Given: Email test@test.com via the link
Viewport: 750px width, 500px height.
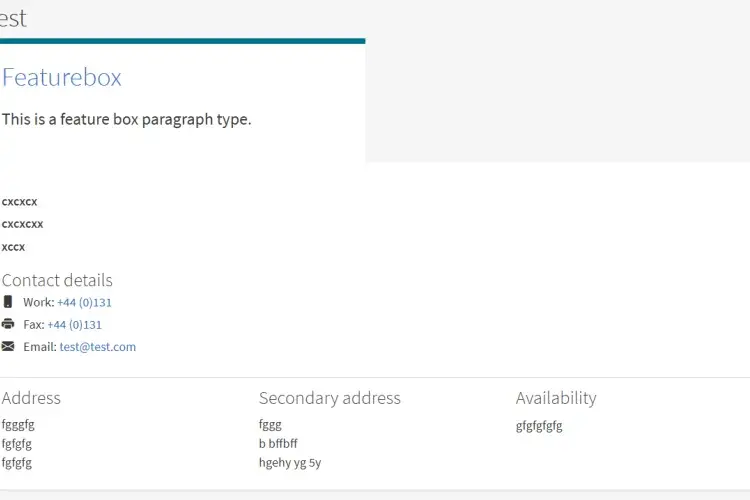Looking at the screenshot, I should click(x=97, y=347).
